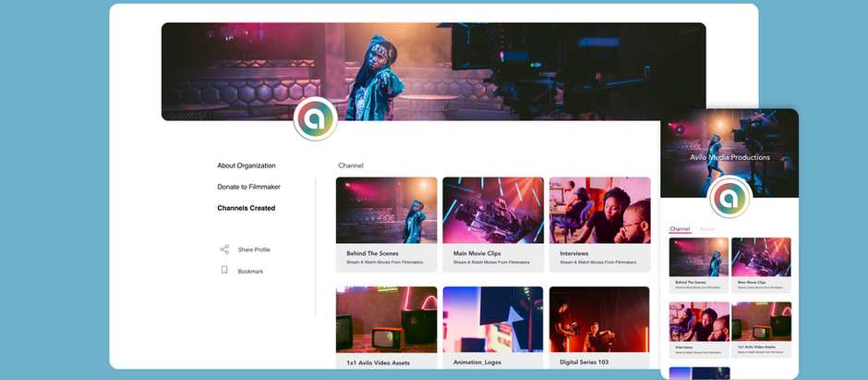The height and width of the screenshot is (380, 868).
Task: Open Interviews thumbnail in mobile view
Action: click(x=699, y=322)
